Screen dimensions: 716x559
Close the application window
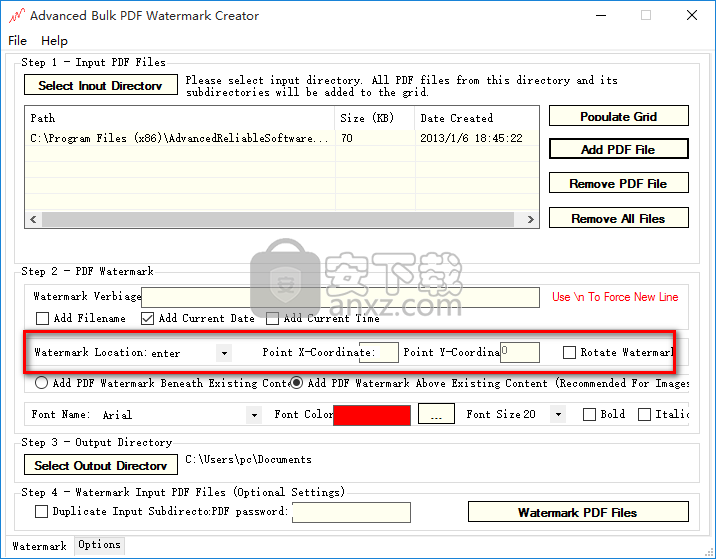pyautogui.click(x=692, y=15)
